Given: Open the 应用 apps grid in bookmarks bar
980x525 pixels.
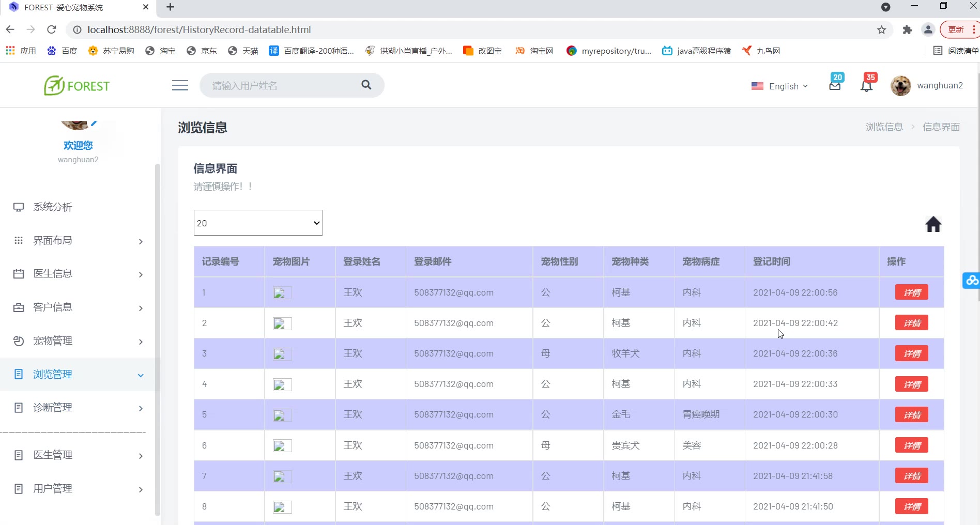Looking at the screenshot, I should coord(21,51).
